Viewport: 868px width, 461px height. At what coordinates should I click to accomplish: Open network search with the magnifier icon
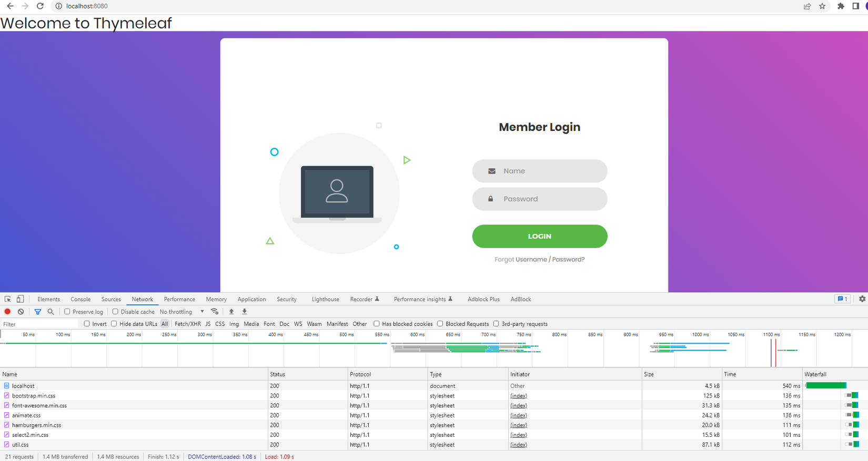(51, 312)
